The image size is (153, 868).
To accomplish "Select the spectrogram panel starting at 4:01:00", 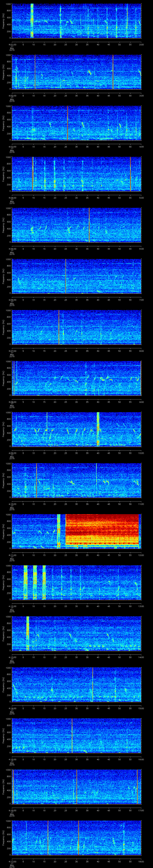I will [77, 21].
